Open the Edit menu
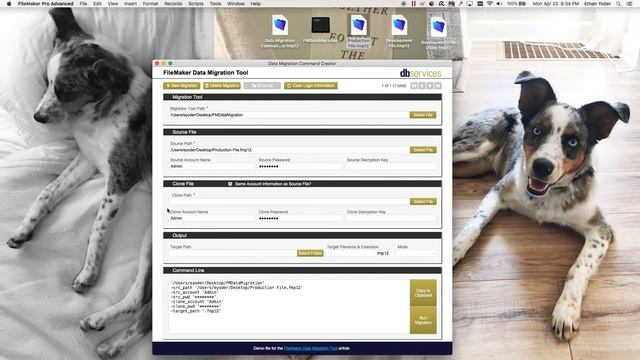Image resolution: width=640 pixels, height=360 pixels. [x=97, y=4]
